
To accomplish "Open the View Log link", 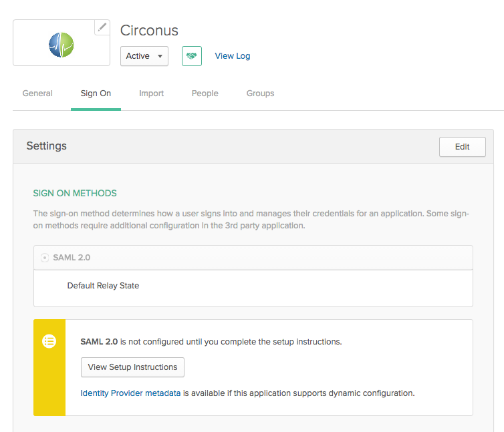I will (232, 56).
